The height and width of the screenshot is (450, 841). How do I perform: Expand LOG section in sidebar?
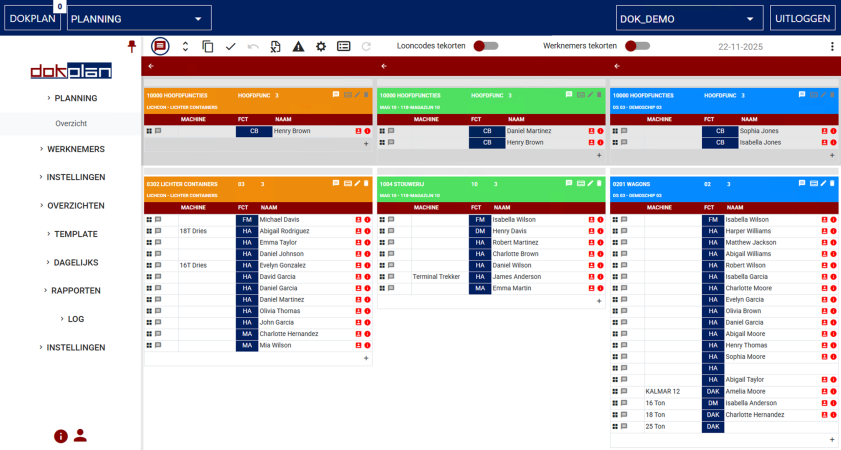click(x=71, y=319)
